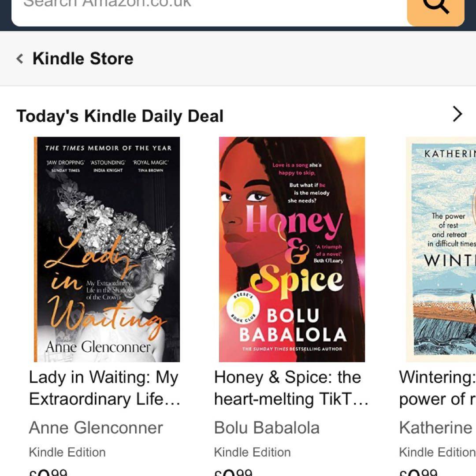The height and width of the screenshot is (476, 476).
Task: View author Anne Glenconner
Action: pyautogui.click(x=96, y=428)
